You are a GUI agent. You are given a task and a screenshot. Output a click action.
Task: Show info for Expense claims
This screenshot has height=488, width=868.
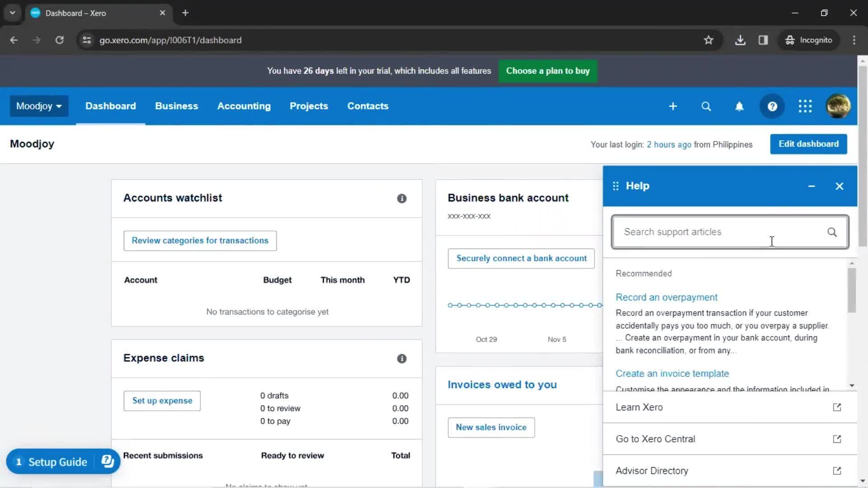tap(401, 358)
